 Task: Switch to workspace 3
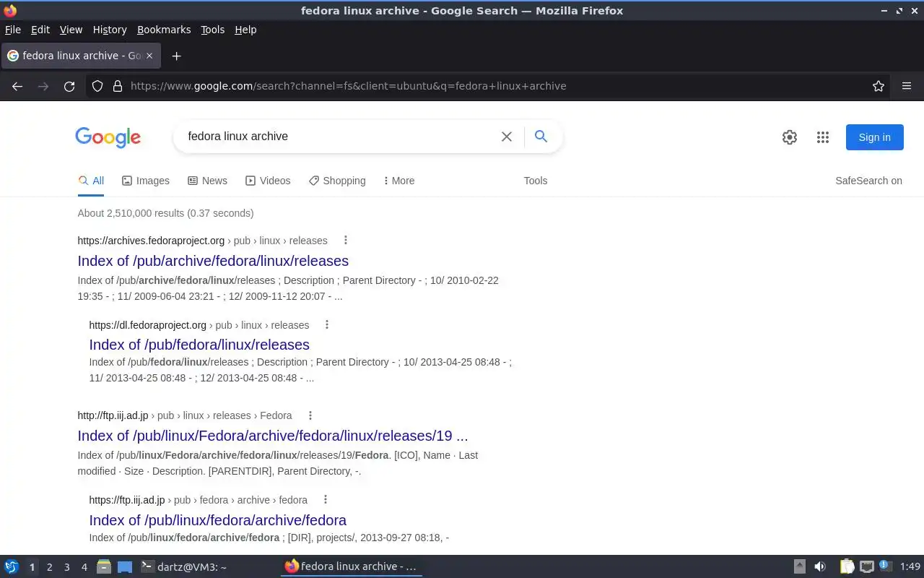point(67,568)
